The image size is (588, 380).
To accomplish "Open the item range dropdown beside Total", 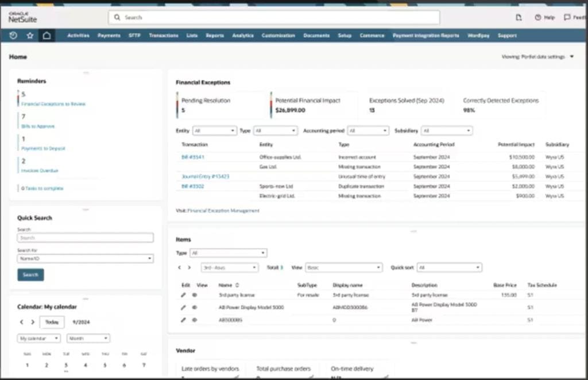I will pos(230,267).
